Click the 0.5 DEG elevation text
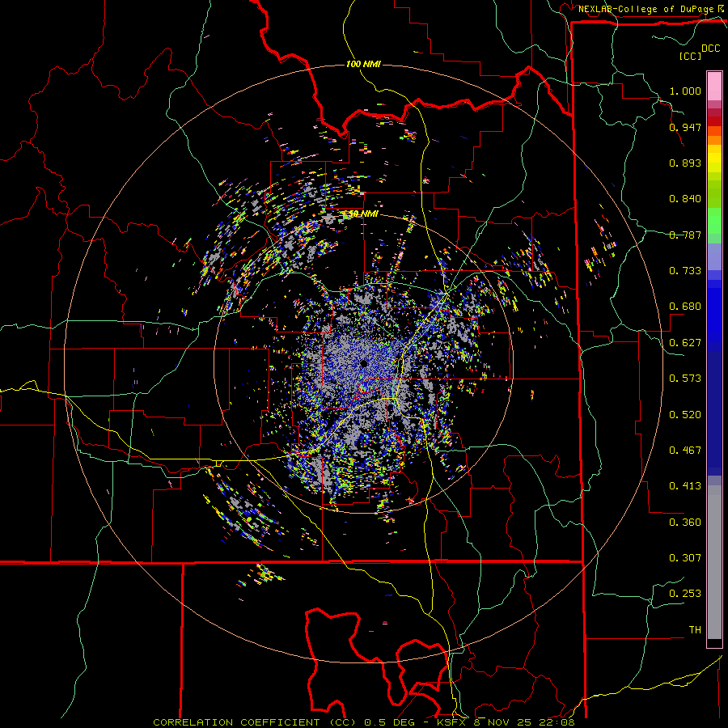Viewport: 728px width, 728px height. (x=392, y=722)
